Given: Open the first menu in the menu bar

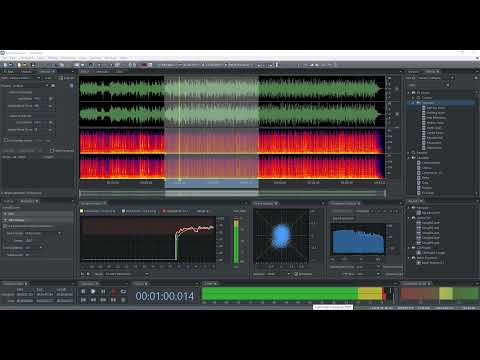Looking at the screenshot, I should (x=5, y=58).
